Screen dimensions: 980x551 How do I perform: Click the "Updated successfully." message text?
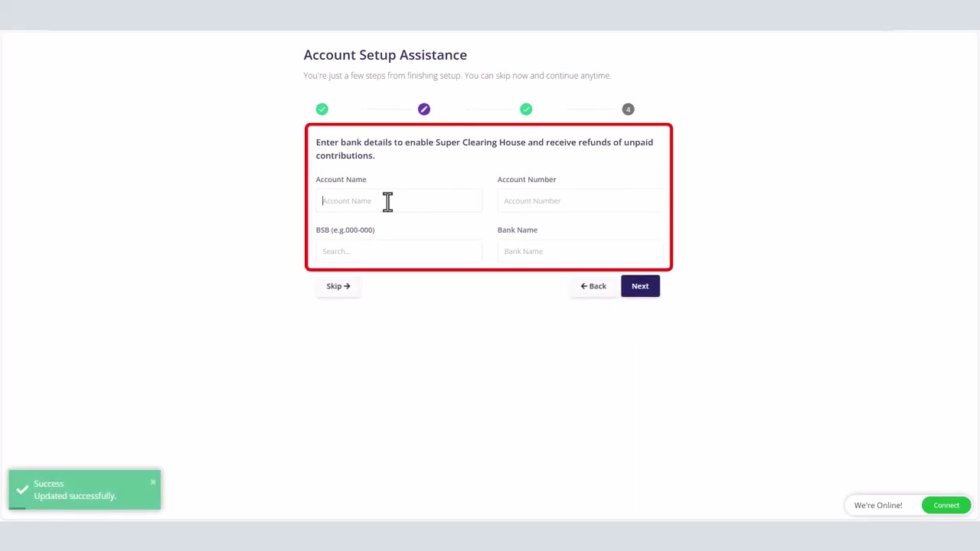point(75,496)
